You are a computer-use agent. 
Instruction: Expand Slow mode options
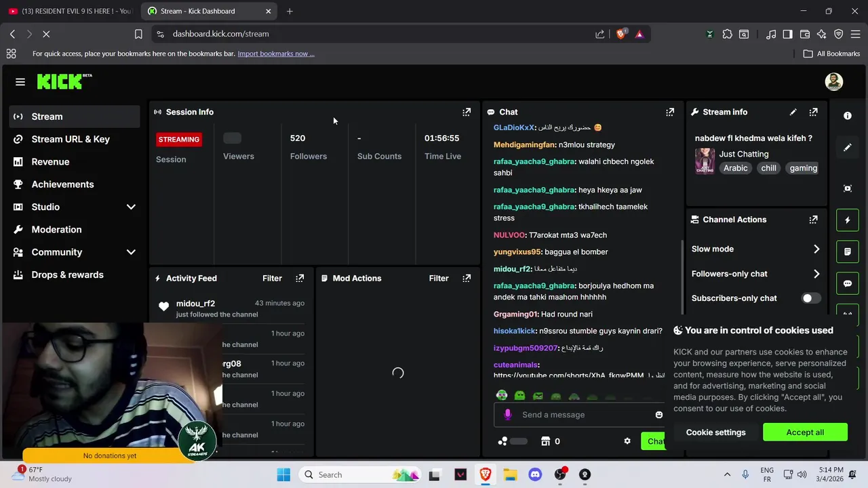[x=816, y=249]
